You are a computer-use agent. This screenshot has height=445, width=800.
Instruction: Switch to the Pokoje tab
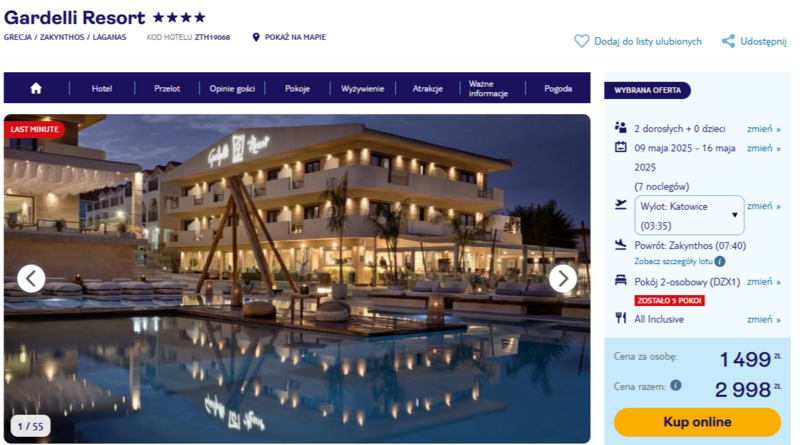[297, 89]
